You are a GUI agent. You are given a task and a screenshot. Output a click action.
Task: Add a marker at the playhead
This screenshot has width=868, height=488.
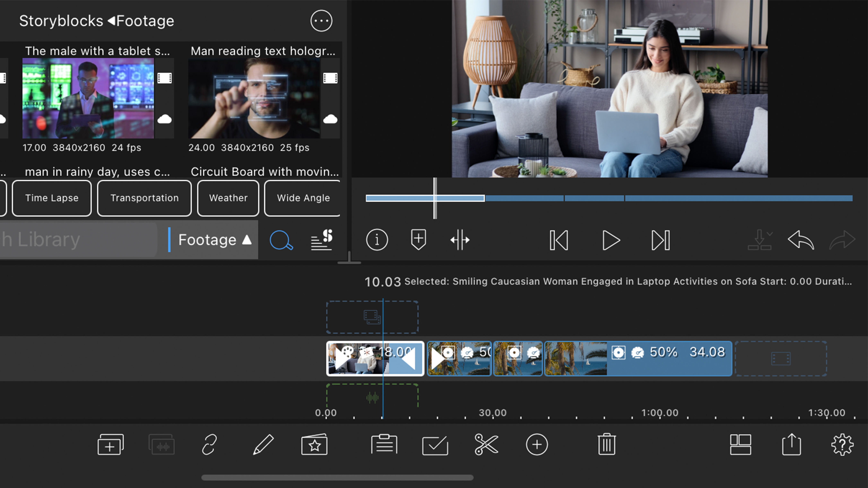pyautogui.click(x=418, y=240)
